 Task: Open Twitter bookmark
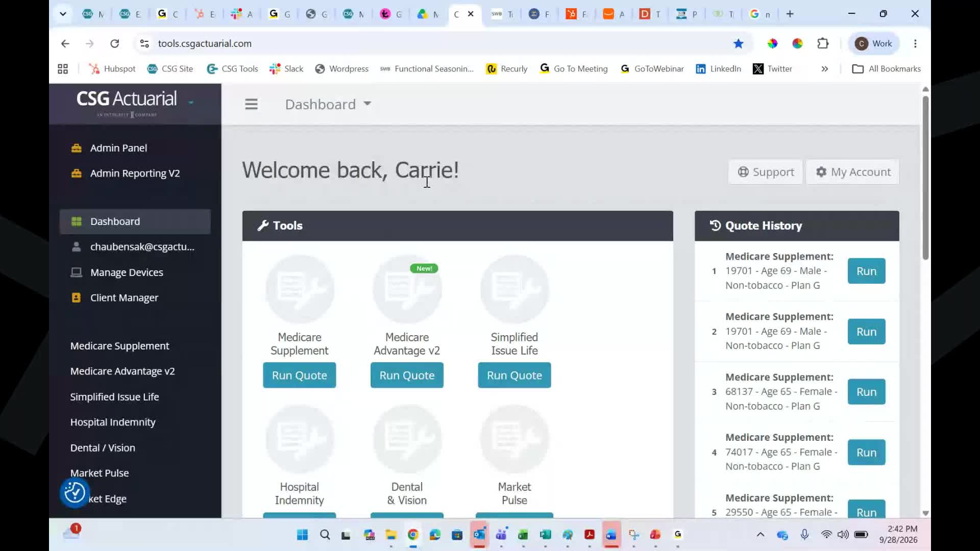(773, 69)
